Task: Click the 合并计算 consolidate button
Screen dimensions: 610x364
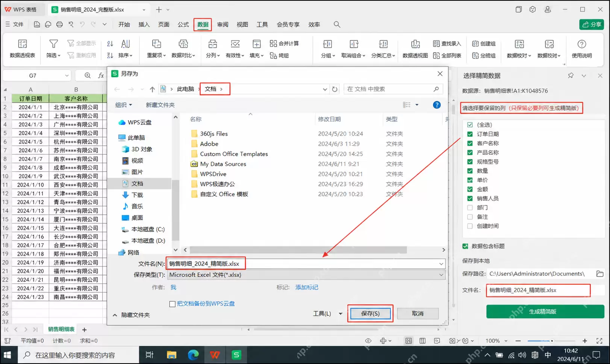Action: click(284, 44)
